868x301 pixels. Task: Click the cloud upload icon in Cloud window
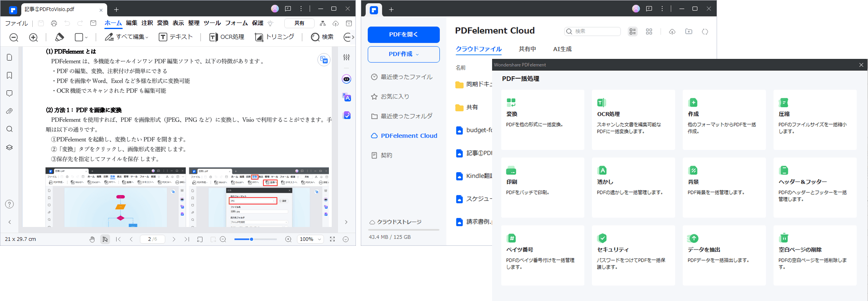[672, 31]
